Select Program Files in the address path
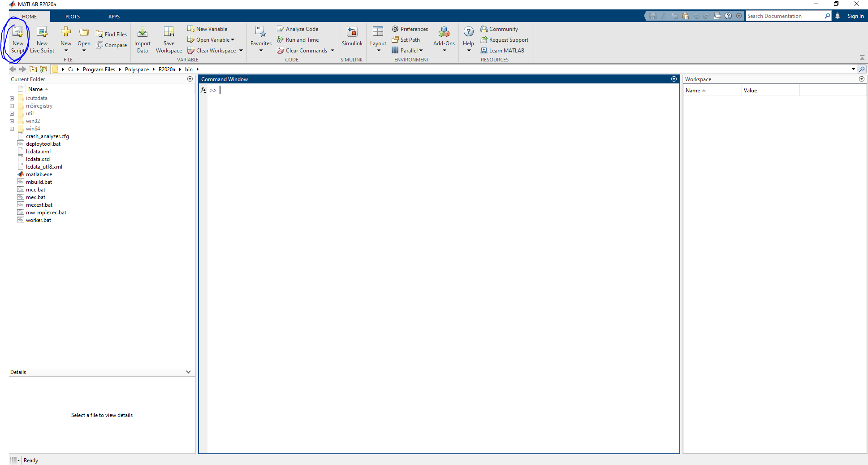Viewport: 868px width, 465px height. click(99, 69)
